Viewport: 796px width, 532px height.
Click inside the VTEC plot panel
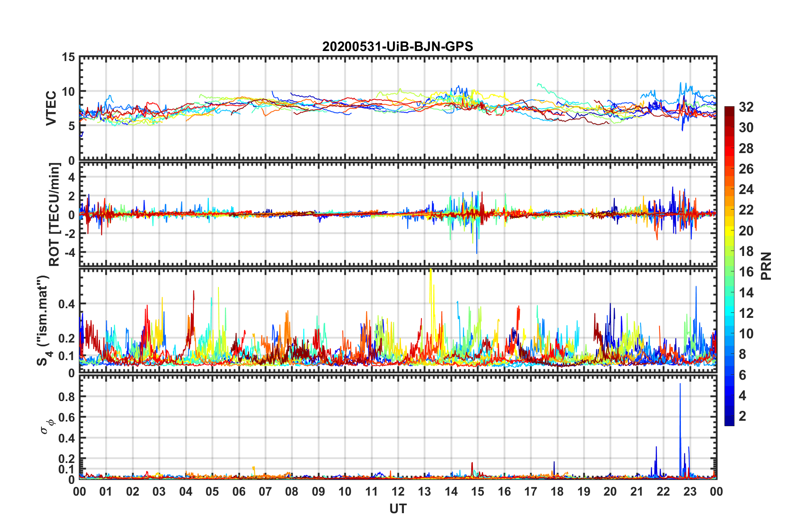pyautogui.click(x=398, y=108)
